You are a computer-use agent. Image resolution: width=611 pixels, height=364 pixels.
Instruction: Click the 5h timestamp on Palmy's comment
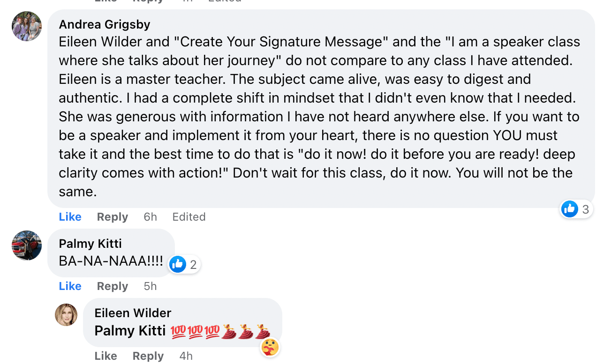[150, 286]
